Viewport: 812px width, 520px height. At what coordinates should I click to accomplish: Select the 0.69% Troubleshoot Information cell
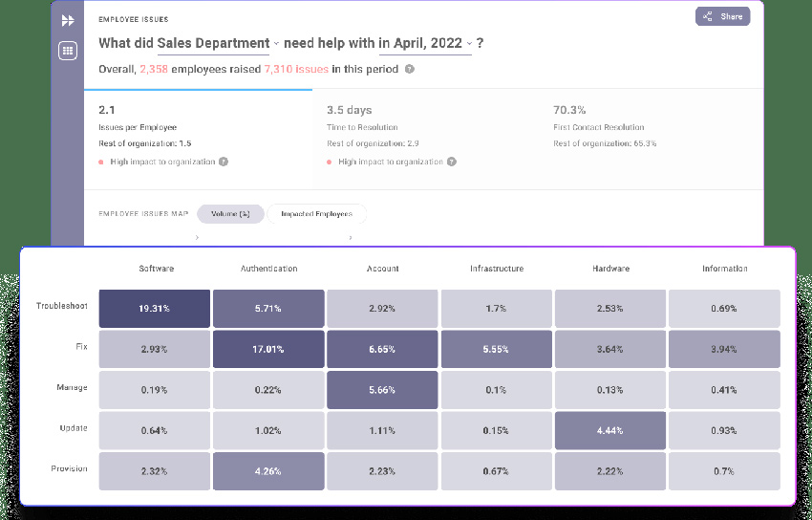724,309
